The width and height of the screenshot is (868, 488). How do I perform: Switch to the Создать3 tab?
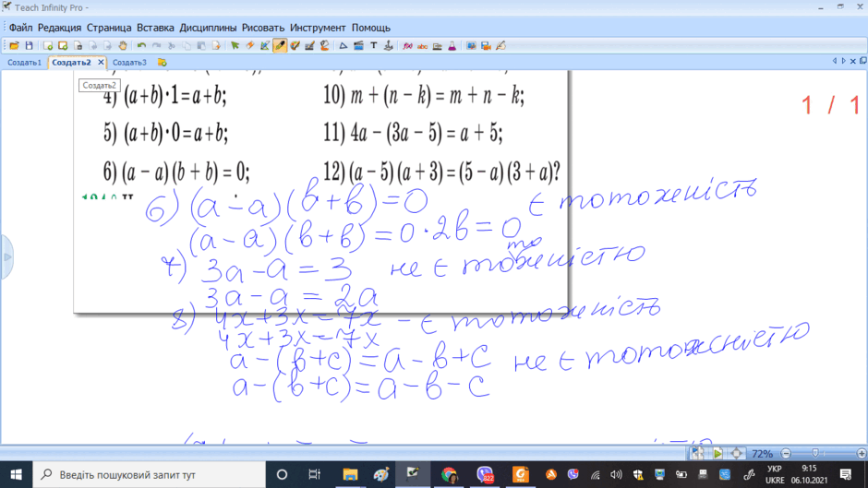pos(129,63)
